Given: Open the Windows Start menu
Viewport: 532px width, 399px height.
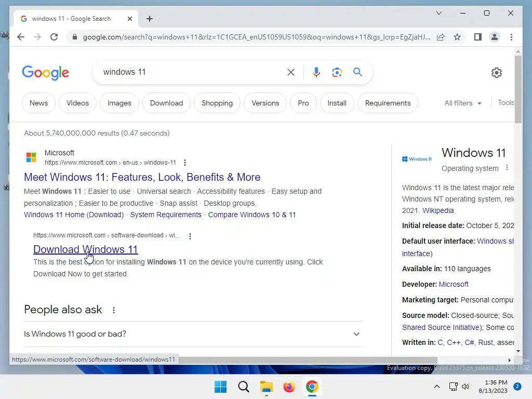Looking at the screenshot, I should pos(220,387).
